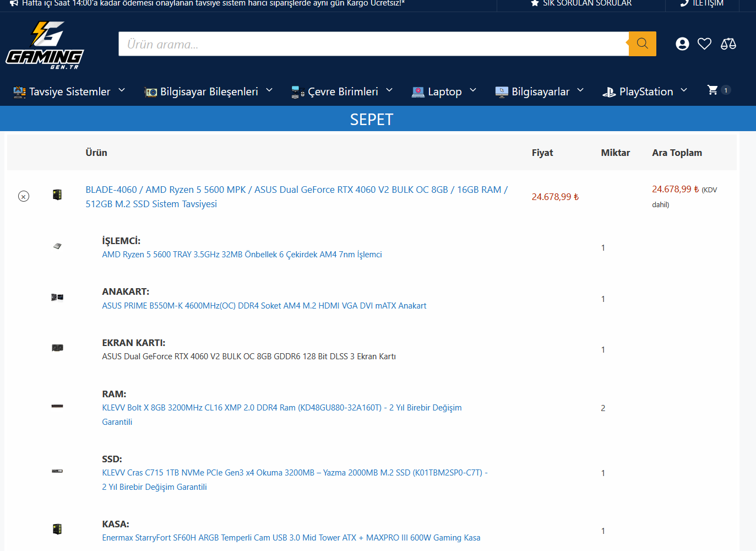Open the shopping cart icon in the menu
756x551 pixels.
tap(713, 90)
